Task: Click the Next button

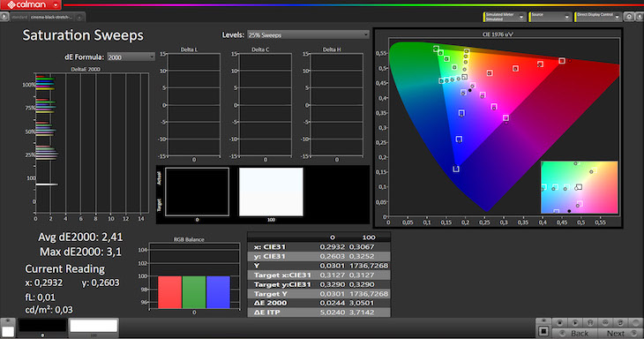Action: pos(619,333)
